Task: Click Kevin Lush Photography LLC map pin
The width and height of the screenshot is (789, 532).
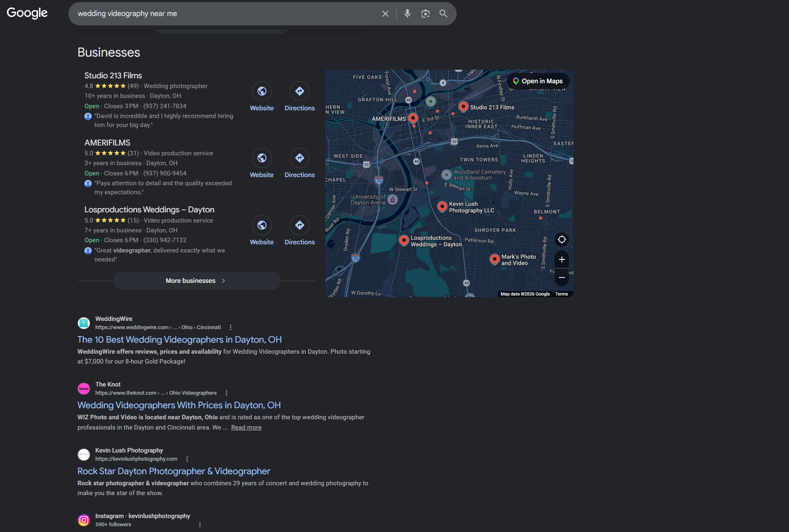Action: pos(442,206)
